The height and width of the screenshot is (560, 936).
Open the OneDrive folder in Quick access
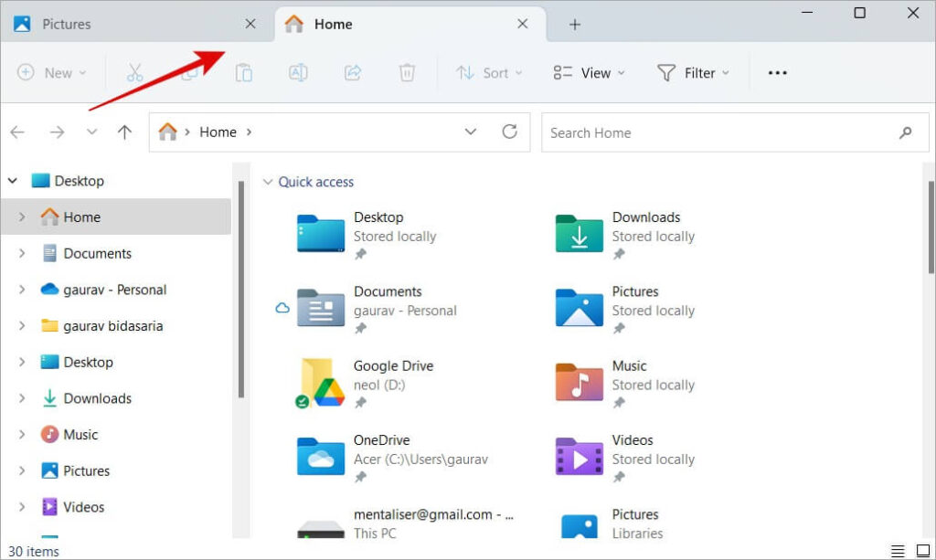coord(392,458)
